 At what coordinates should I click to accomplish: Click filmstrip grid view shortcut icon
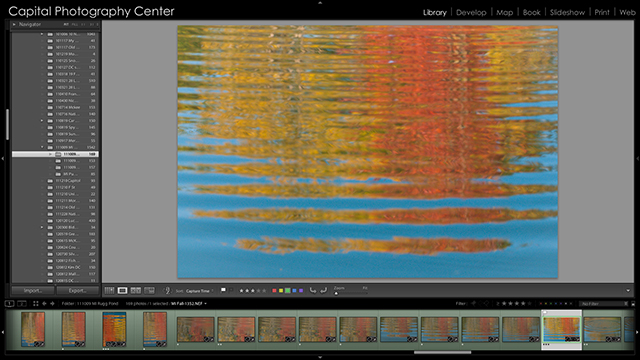coord(36,303)
